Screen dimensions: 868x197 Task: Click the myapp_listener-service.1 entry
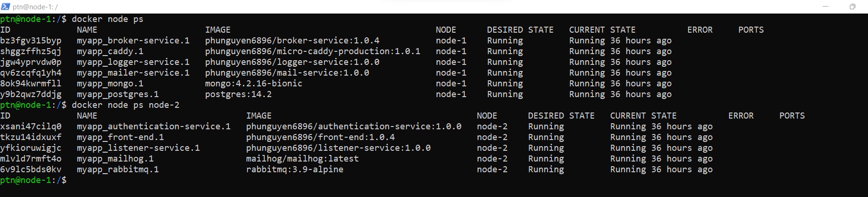click(x=138, y=148)
